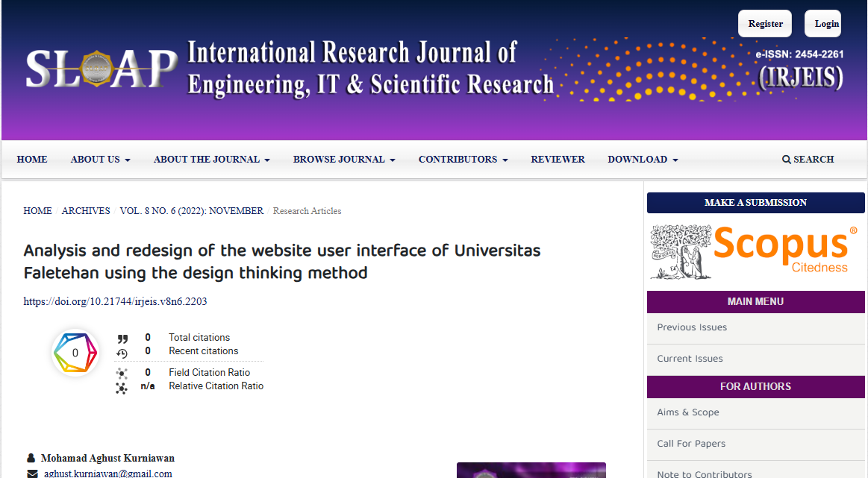
Task: Click the Vol. 8 No. 6 breadcrumb
Action: (192, 211)
